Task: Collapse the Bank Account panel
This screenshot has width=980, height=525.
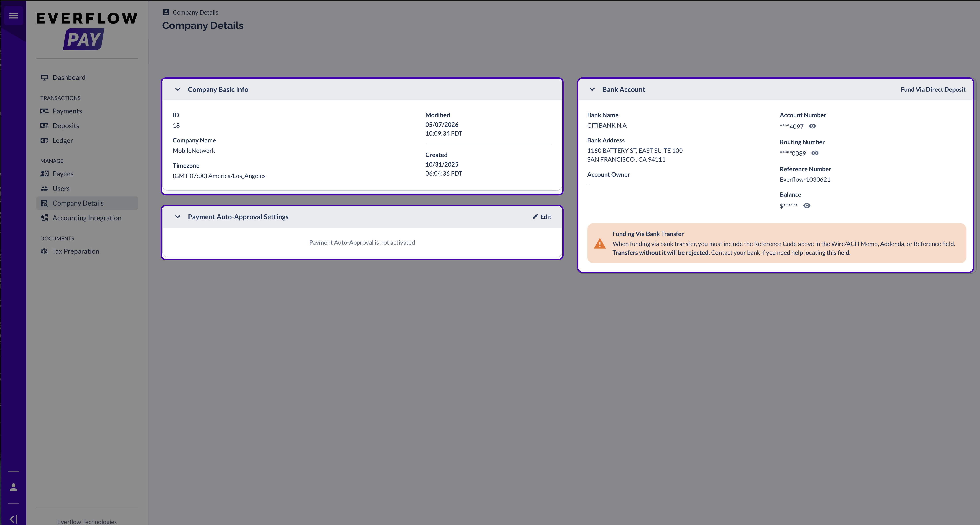Action: coord(592,89)
